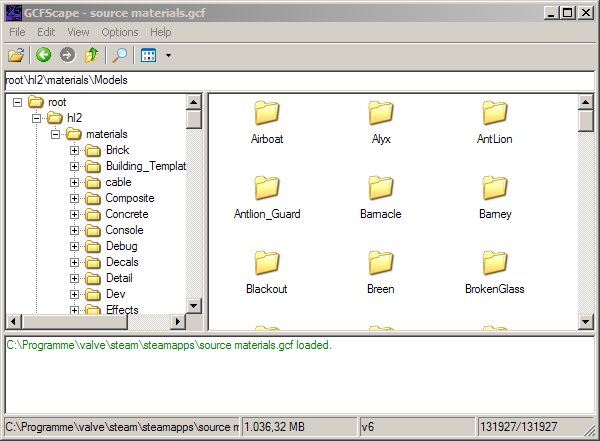Expand the Building_Templat folder node
Screen dimensions: 600x441
click(x=75, y=167)
